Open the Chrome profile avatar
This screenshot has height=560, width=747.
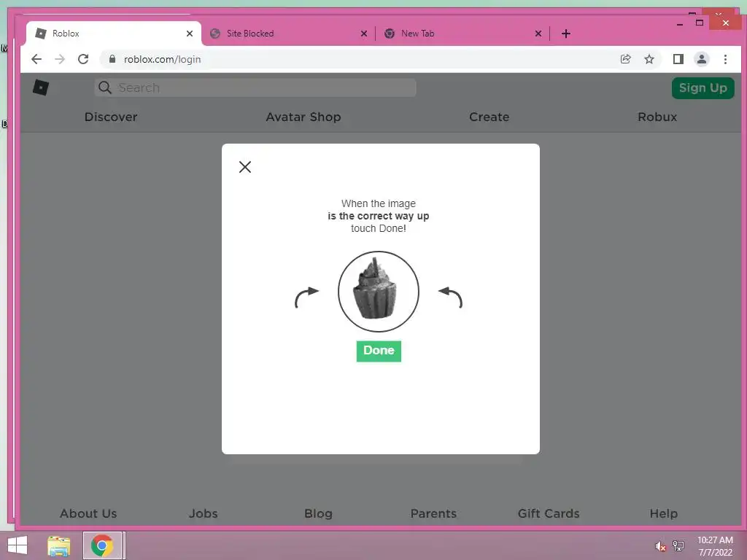[701, 59]
